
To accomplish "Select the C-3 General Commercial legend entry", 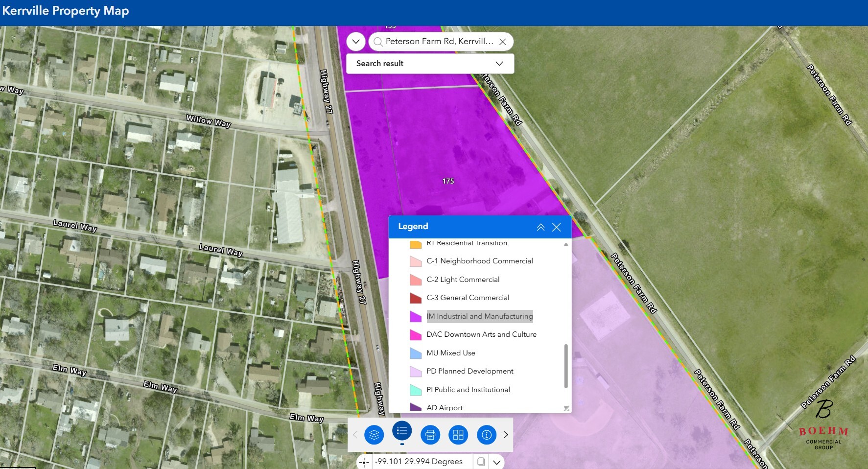I will click(x=468, y=298).
